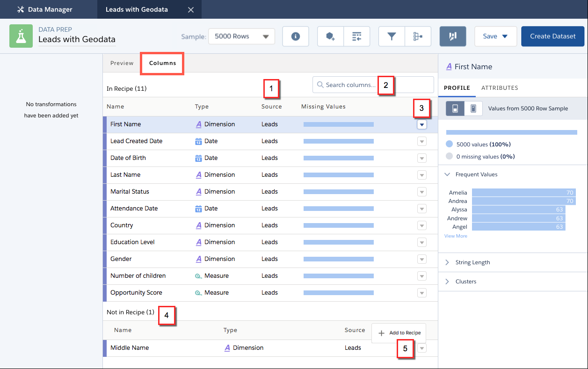Open the Profile tab in side panel
588x369 pixels.
(457, 87)
